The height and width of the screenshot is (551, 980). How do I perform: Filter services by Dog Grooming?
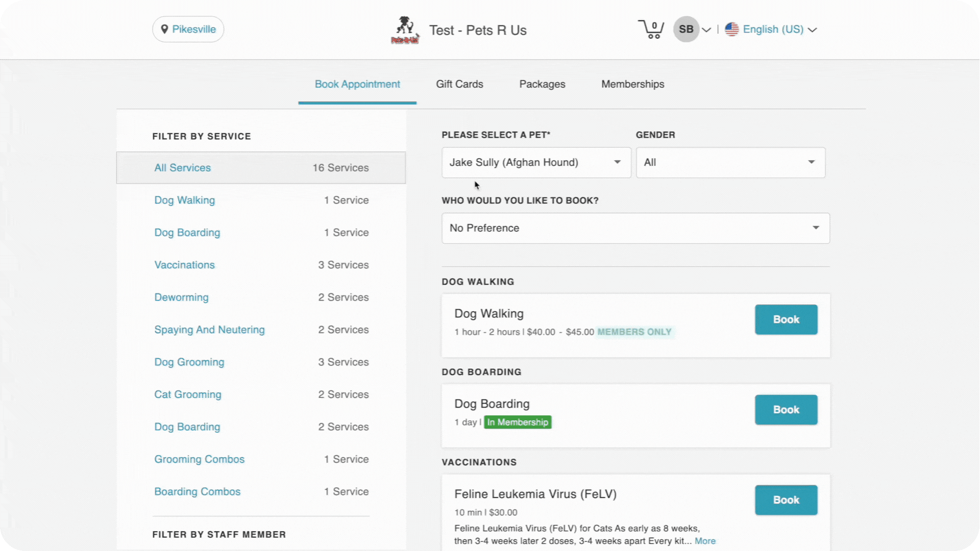click(189, 362)
